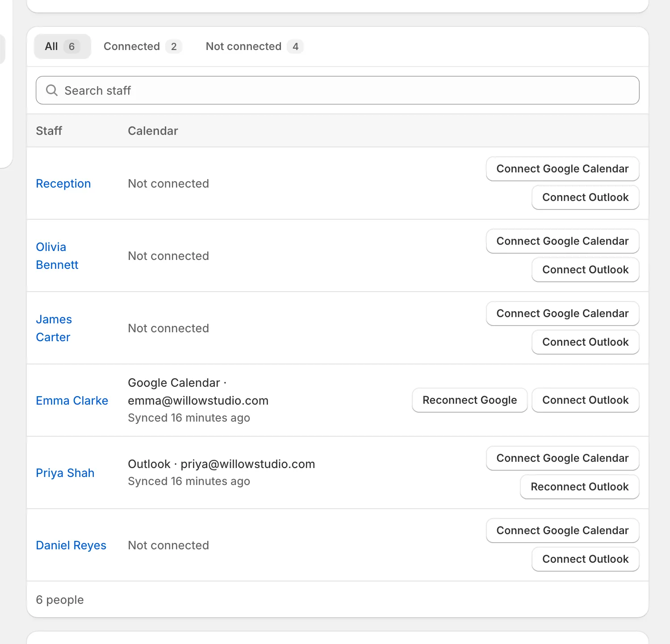Click Outlook priya@willowstudio.com text
This screenshot has height=644, width=670.
[x=222, y=464]
